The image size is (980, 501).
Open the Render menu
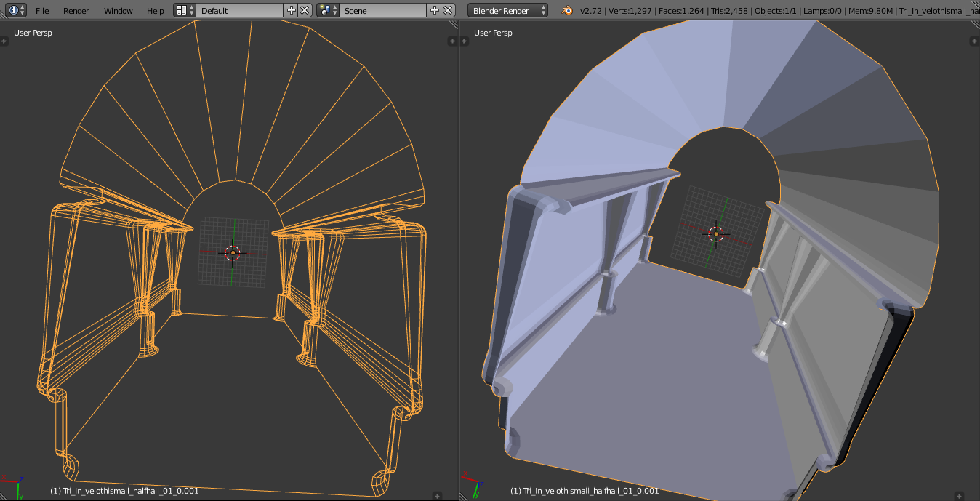coord(76,11)
